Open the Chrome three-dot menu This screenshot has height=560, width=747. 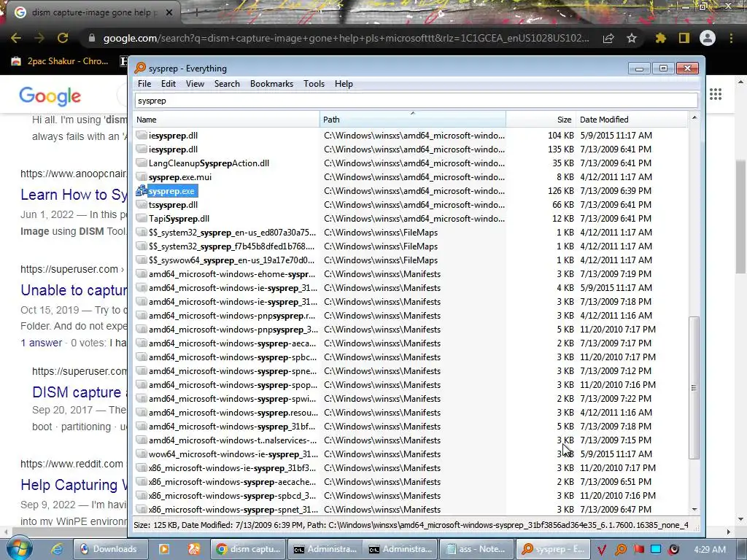[731, 38]
